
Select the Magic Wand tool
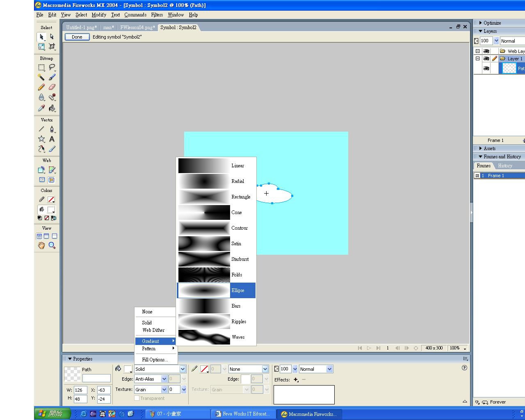tap(41, 77)
